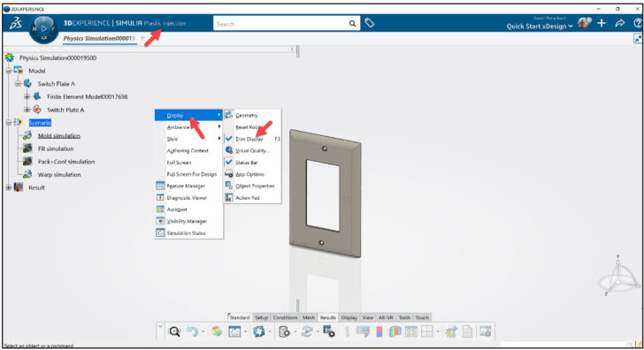Viewport: 644px width, 350px height.
Task: Click the user profile avatar
Action: 584,23
